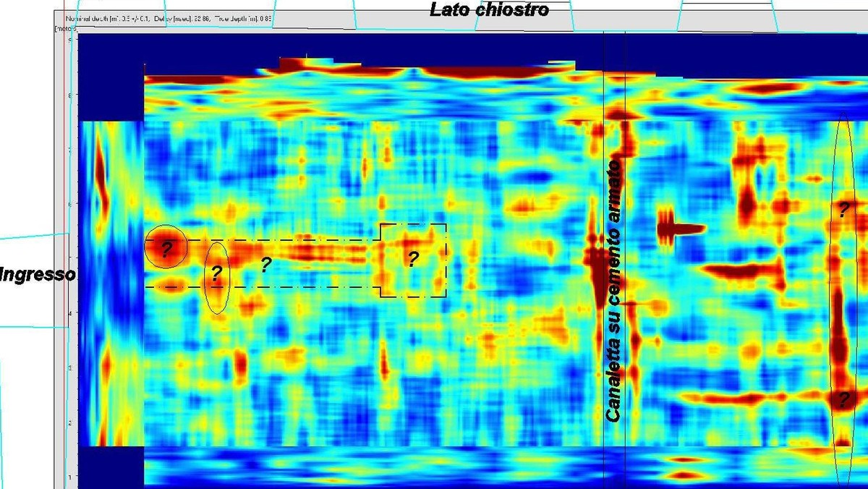Image resolution: width=868 pixels, height=489 pixels.
Task: Click the solid dark-blue block at bottom-left corner
Action: pyautogui.click(x=111, y=467)
